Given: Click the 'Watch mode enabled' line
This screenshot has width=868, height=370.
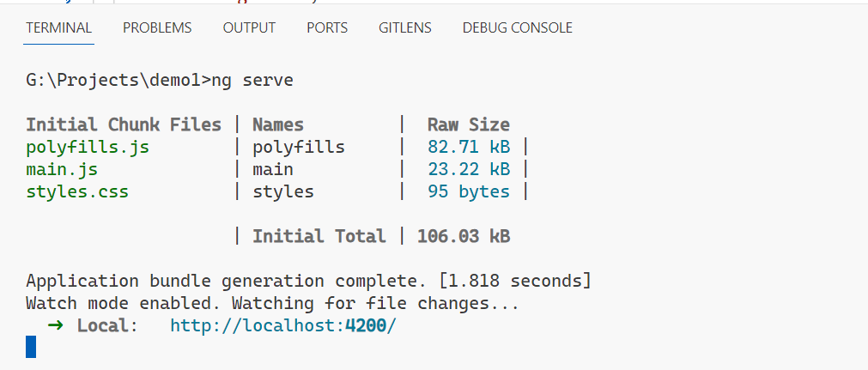Looking at the screenshot, I should [x=272, y=304].
